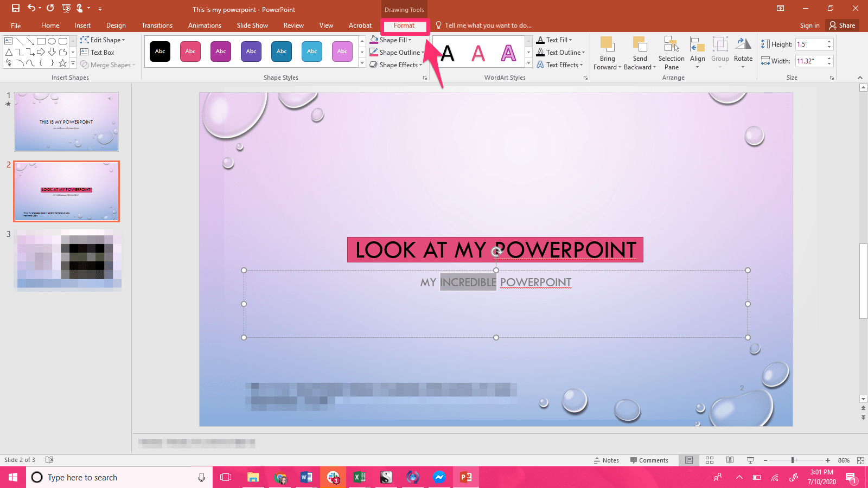Choose the right arrow shape
868x488 pixels.
(x=41, y=52)
